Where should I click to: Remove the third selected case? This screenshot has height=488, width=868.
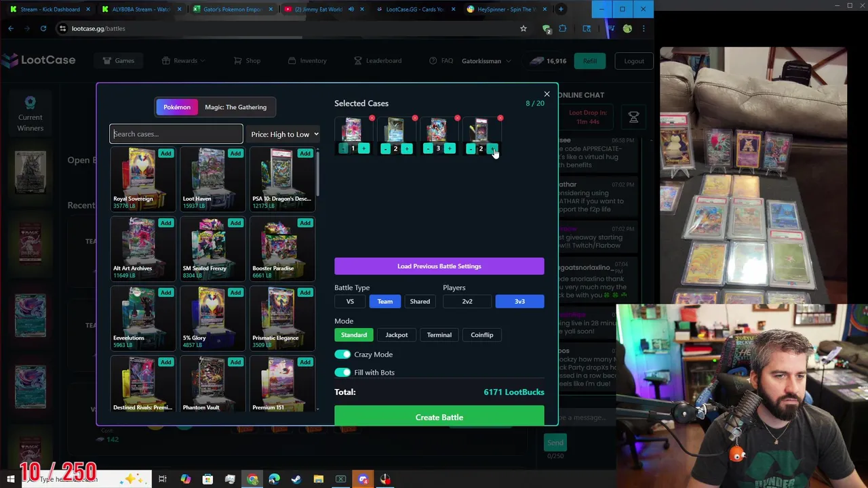pyautogui.click(x=457, y=119)
